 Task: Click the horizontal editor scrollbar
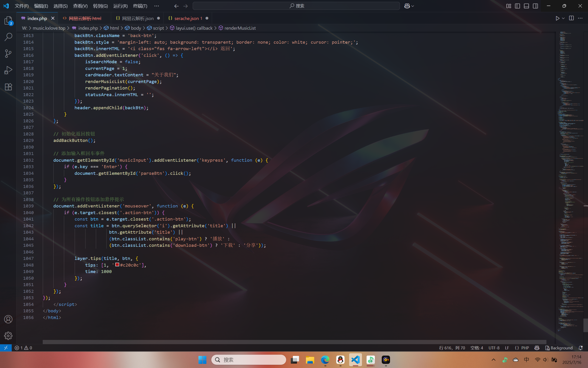pyautogui.click(x=294, y=342)
